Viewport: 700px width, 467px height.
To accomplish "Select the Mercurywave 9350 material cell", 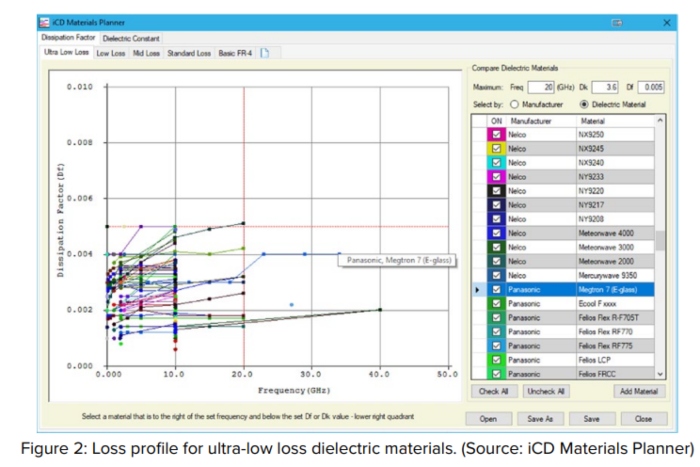I will click(x=615, y=275).
